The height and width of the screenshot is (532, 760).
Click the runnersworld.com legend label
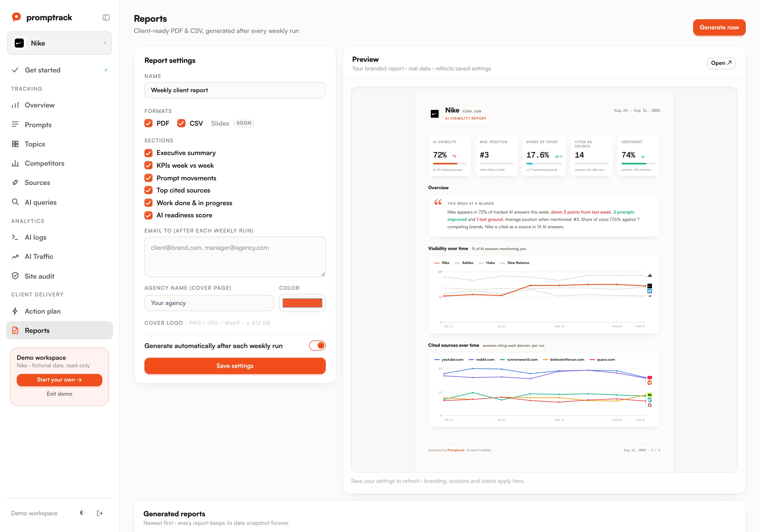pyautogui.click(x=522, y=359)
